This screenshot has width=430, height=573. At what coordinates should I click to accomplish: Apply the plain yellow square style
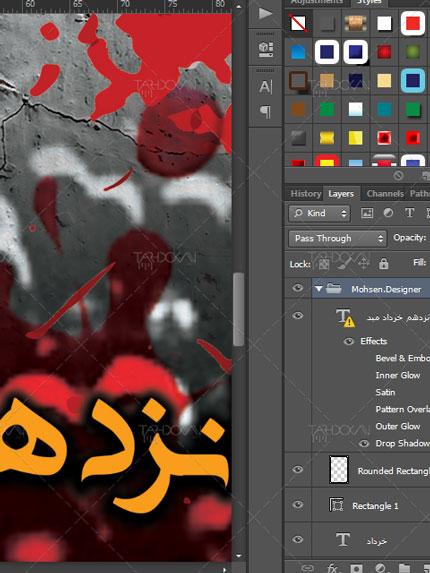[355, 138]
